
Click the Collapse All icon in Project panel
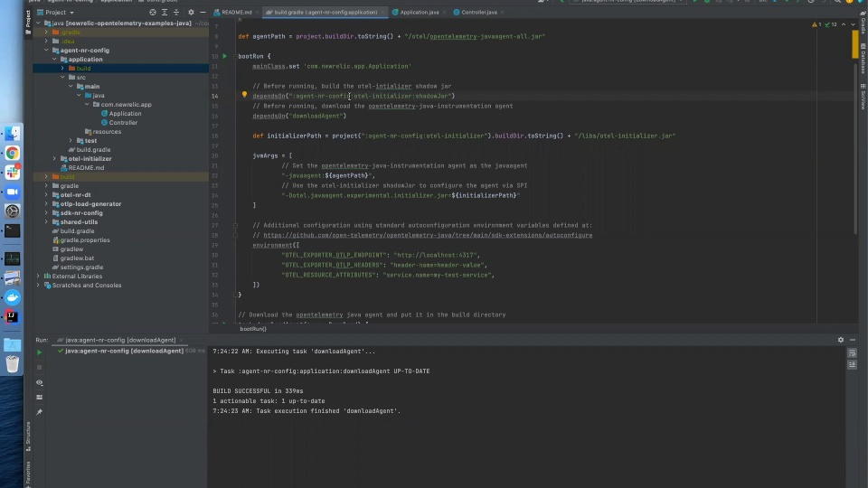[x=176, y=12]
